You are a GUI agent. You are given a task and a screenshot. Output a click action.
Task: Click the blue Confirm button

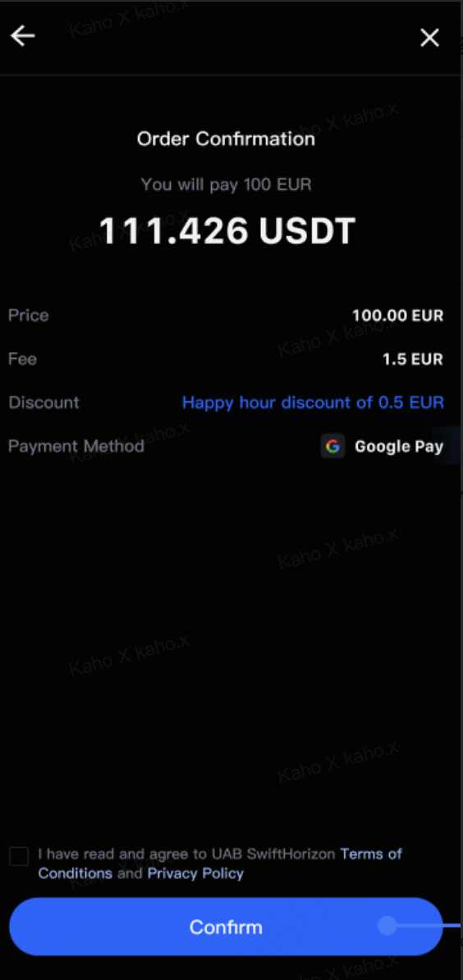tap(226, 927)
